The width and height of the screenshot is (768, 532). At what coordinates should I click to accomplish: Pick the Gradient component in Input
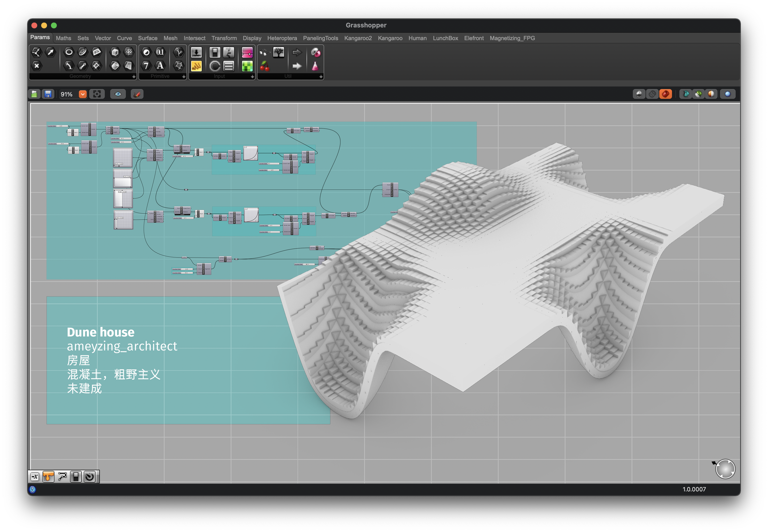click(x=247, y=52)
